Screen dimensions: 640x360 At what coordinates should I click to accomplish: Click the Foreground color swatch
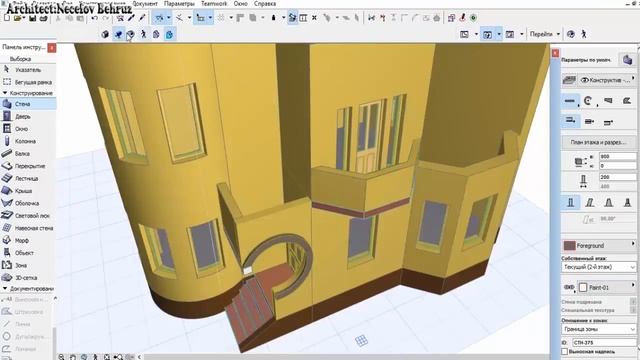[x=569, y=246]
